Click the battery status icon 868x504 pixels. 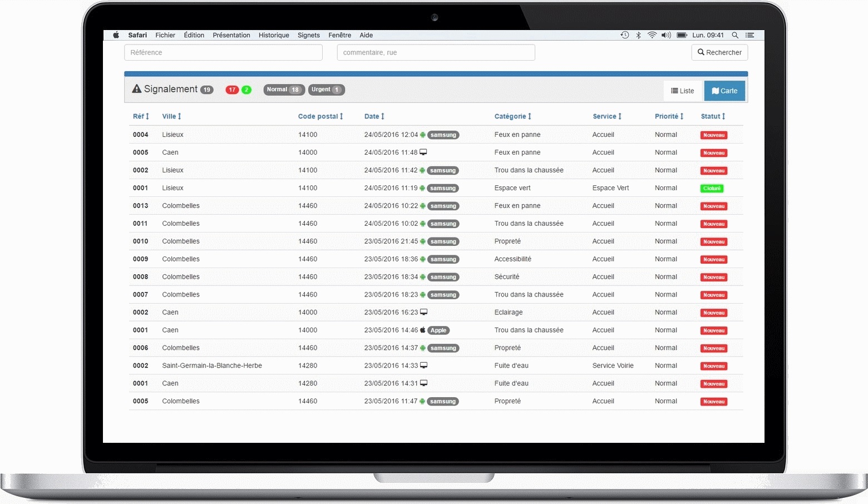point(682,35)
